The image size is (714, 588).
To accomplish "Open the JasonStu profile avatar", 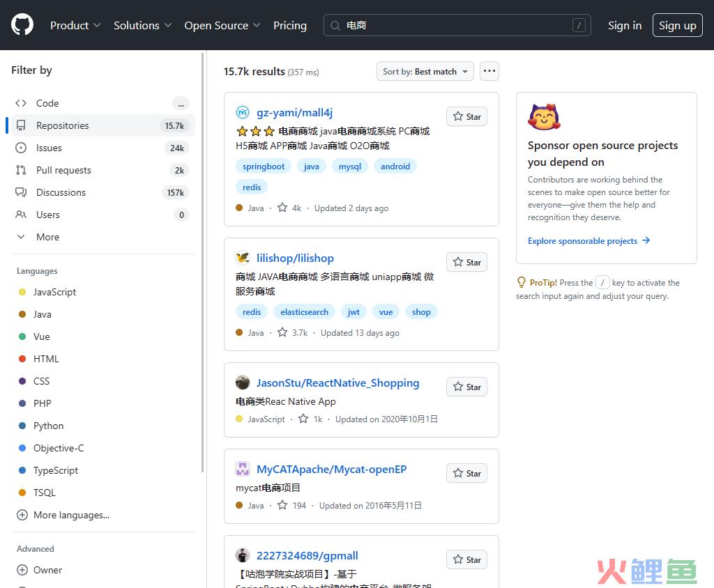I will (243, 382).
